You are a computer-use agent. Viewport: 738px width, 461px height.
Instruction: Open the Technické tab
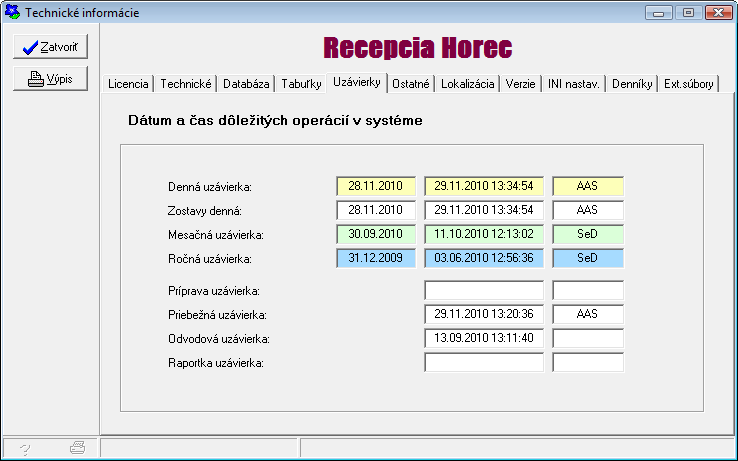coord(186,85)
